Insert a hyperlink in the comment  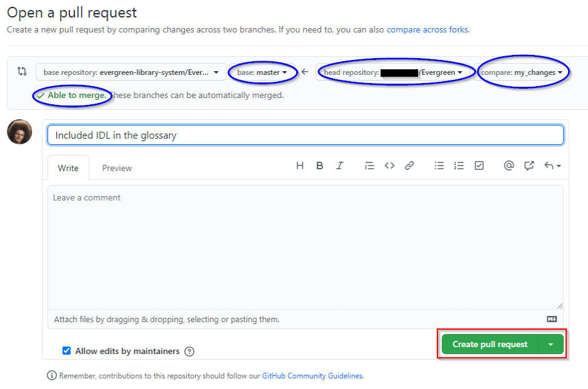click(x=409, y=165)
